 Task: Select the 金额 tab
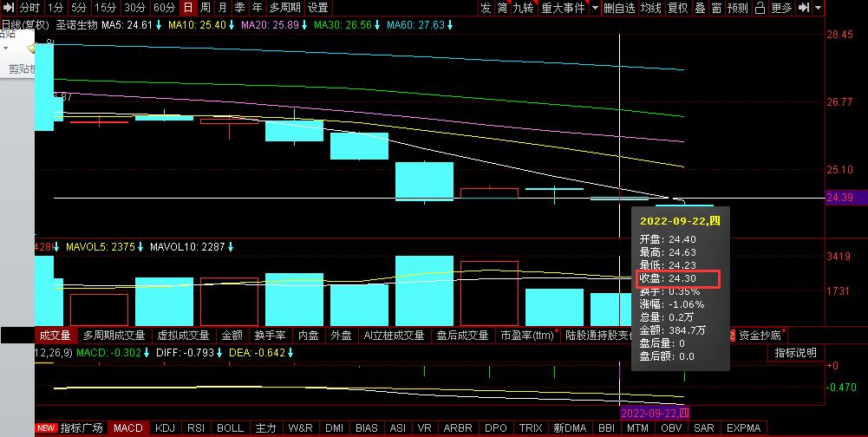click(232, 335)
